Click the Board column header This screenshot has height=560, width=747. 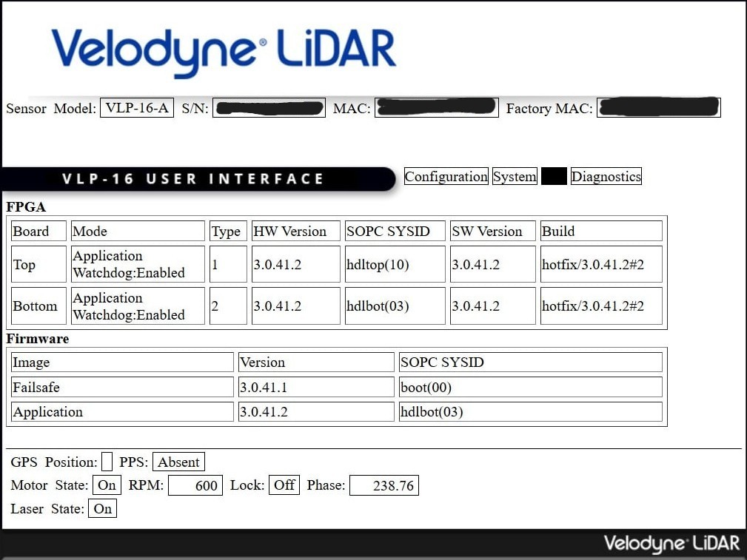[x=38, y=231]
